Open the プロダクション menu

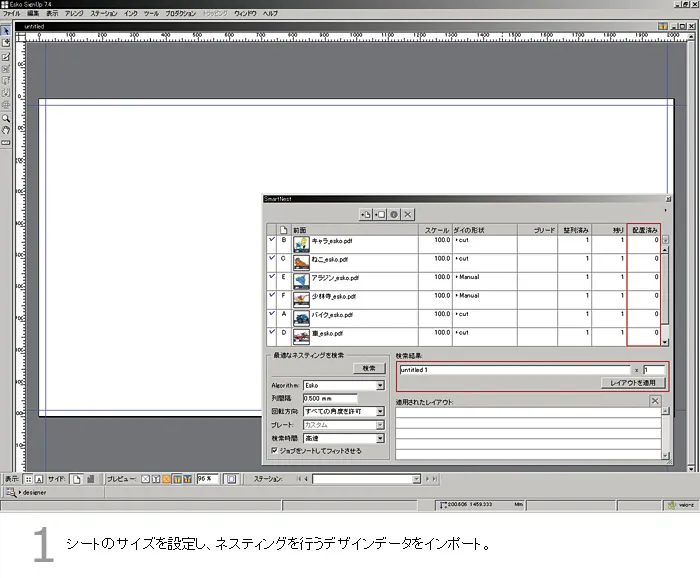coord(180,14)
